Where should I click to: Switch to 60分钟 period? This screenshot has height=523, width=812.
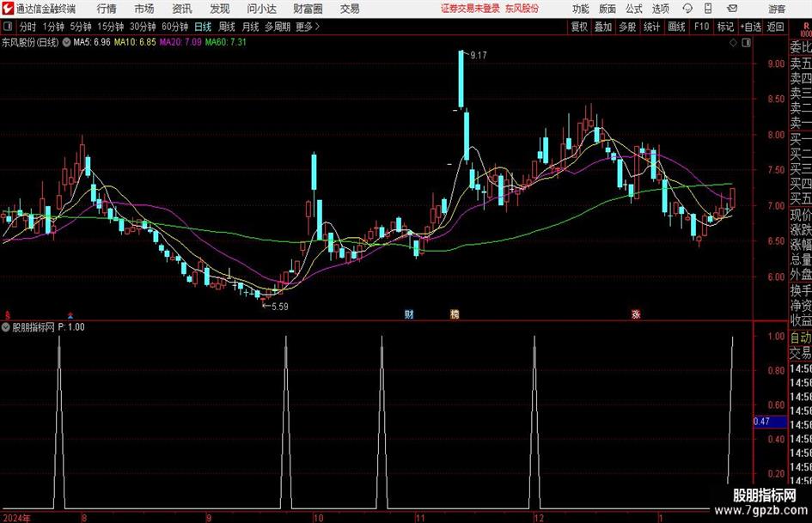[x=174, y=27]
